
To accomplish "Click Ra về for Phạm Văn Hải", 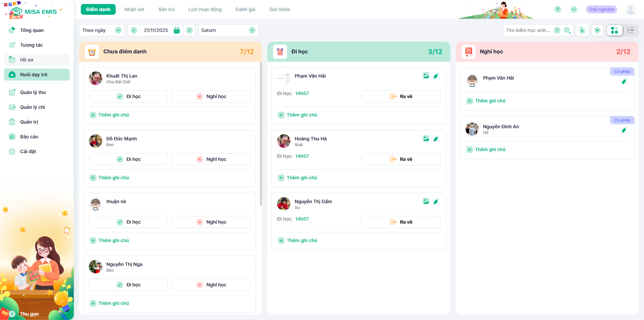I will [x=401, y=96].
